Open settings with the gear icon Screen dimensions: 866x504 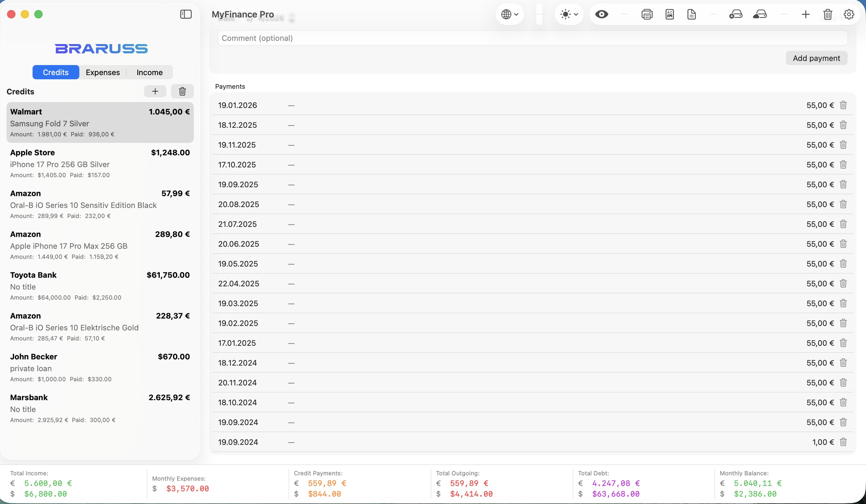[x=849, y=14]
